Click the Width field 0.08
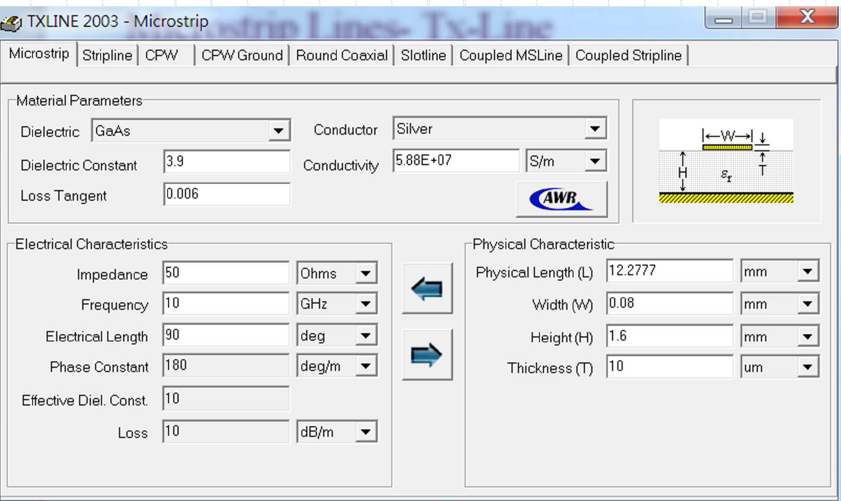The image size is (841, 501). point(670,304)
